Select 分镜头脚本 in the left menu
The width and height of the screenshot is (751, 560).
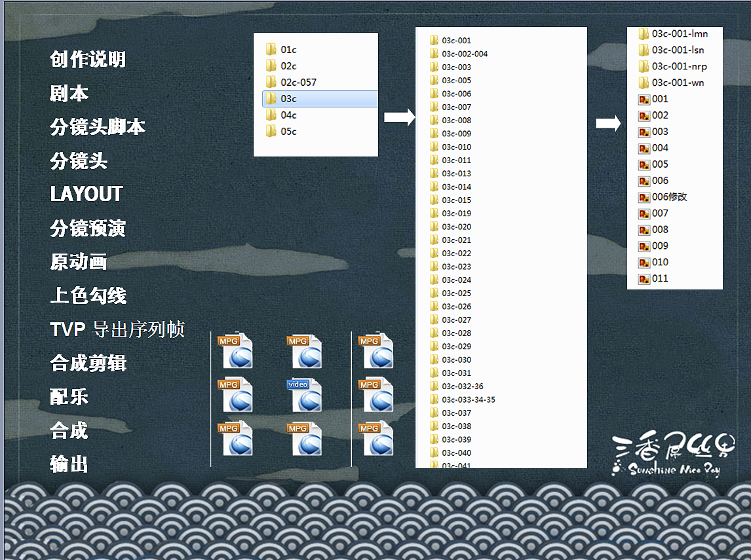click(x=97, y=127)
